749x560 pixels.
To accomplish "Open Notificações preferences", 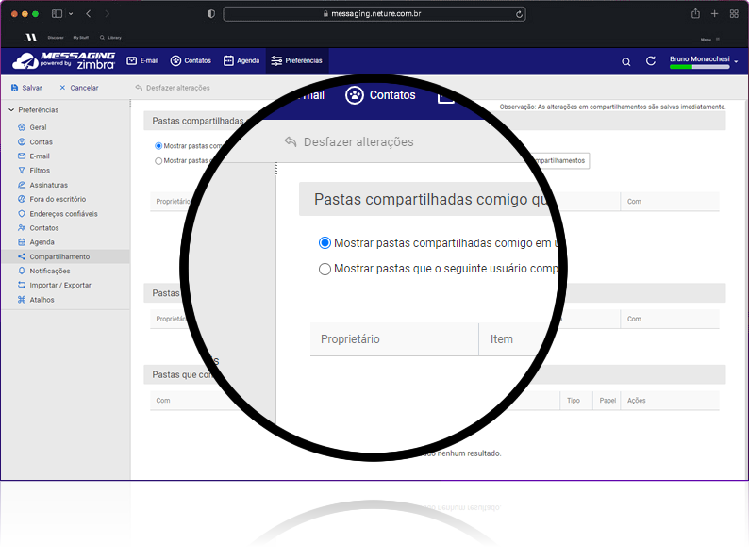I will [50, 271].
